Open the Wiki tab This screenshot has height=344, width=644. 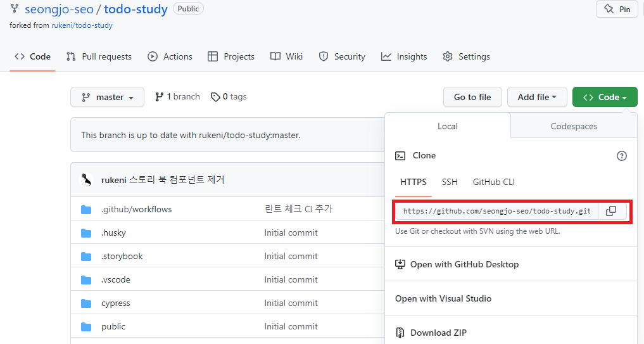pos(287,57)
